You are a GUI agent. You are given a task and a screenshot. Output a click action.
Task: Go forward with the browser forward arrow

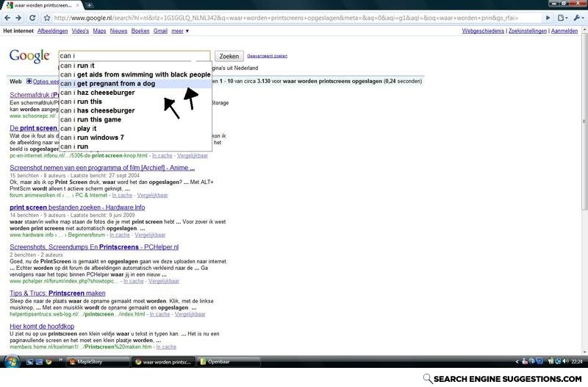click(18, 18)
